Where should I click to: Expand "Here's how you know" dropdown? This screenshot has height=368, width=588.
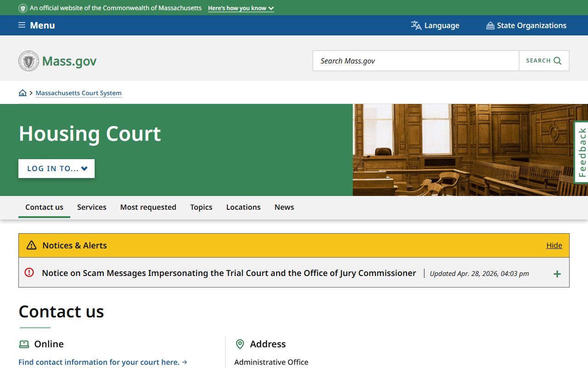(x=241, y=8)
